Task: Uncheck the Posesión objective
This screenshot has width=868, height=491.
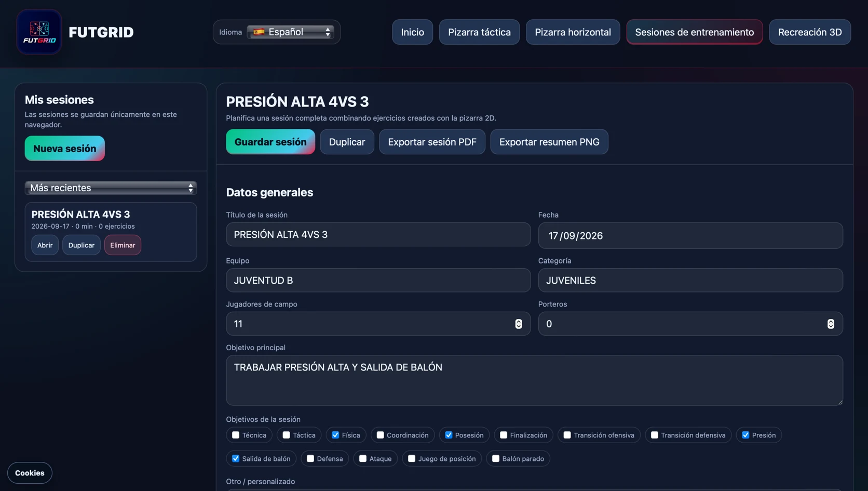Action: pyautogui.click(x=449, y=435)
